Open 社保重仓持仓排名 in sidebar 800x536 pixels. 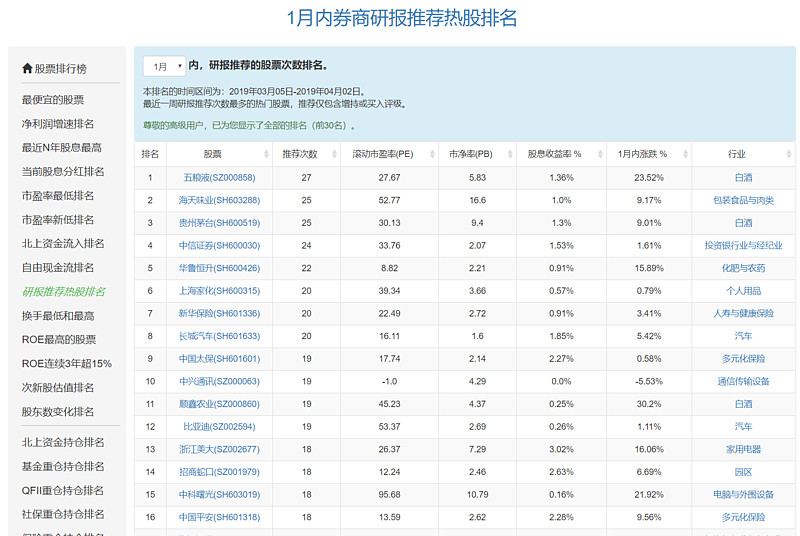coord(63,514)
